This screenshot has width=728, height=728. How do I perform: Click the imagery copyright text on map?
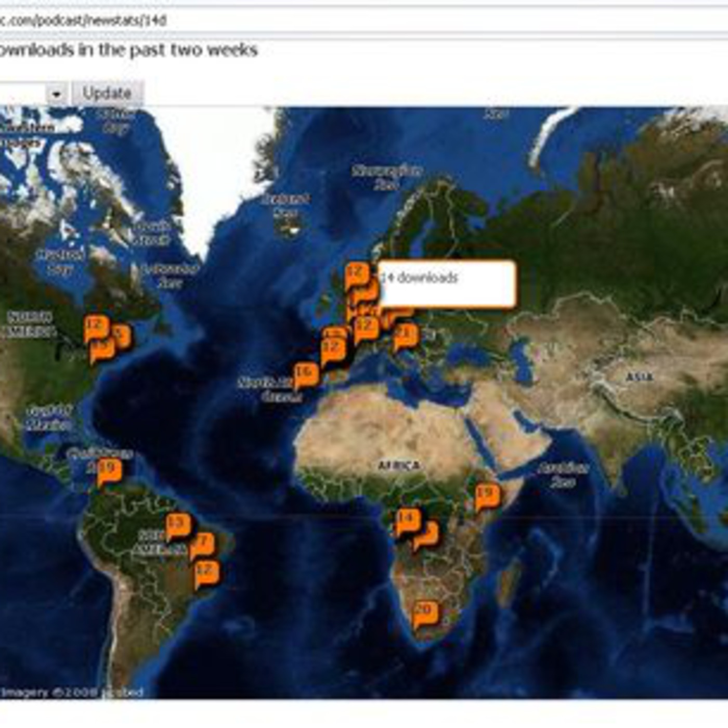tap(72, 692)
